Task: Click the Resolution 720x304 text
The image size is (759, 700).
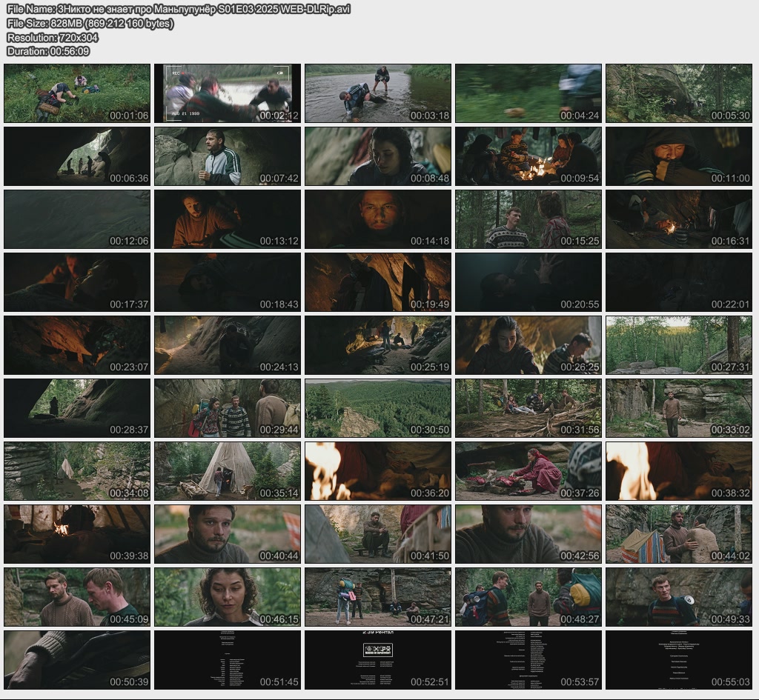Action: point(53,37)
